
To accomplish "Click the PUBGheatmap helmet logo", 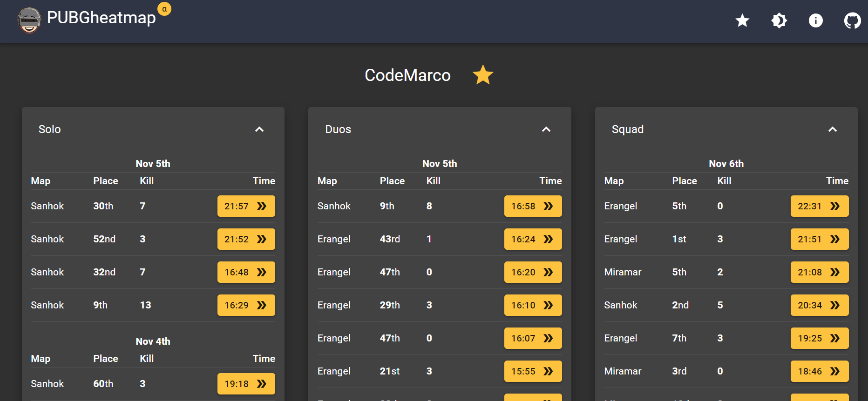I will tap(29, 20).
